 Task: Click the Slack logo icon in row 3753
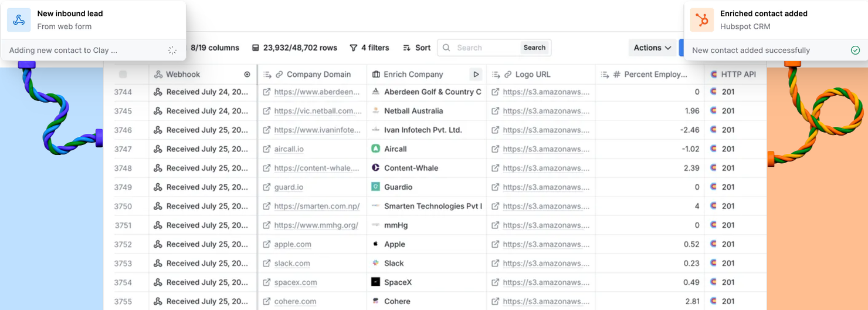pos(376,263)
